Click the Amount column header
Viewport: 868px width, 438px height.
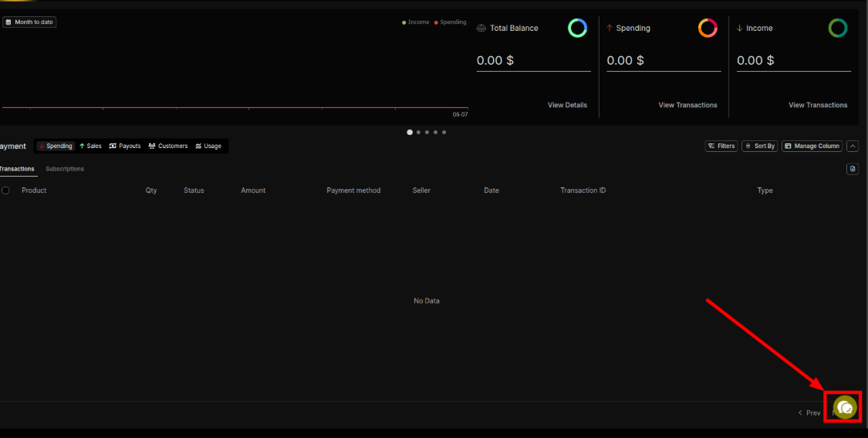point(253,190)
